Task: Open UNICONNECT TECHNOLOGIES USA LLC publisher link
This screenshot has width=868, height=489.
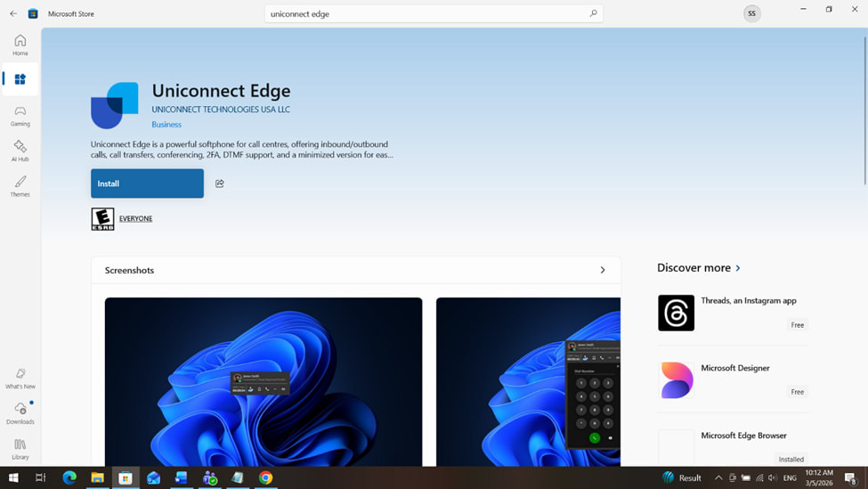Action: tap(221, 110)
